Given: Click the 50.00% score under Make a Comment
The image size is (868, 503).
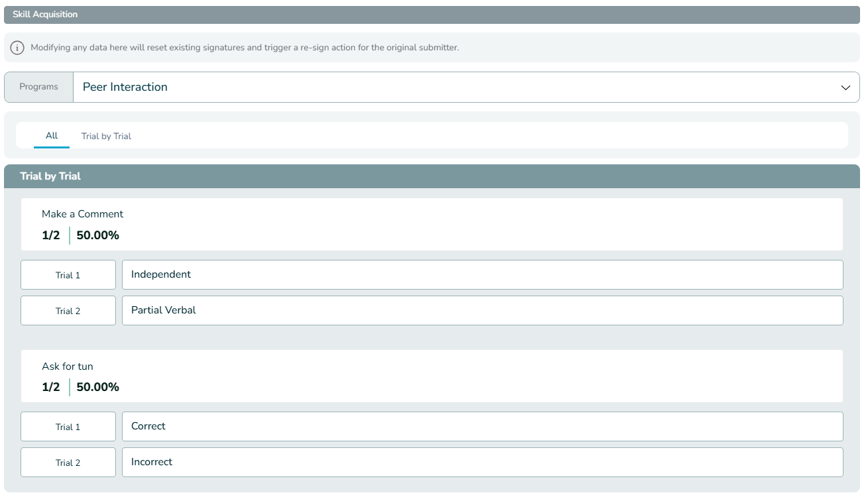Looking at the screenshot, I should 98,235.
